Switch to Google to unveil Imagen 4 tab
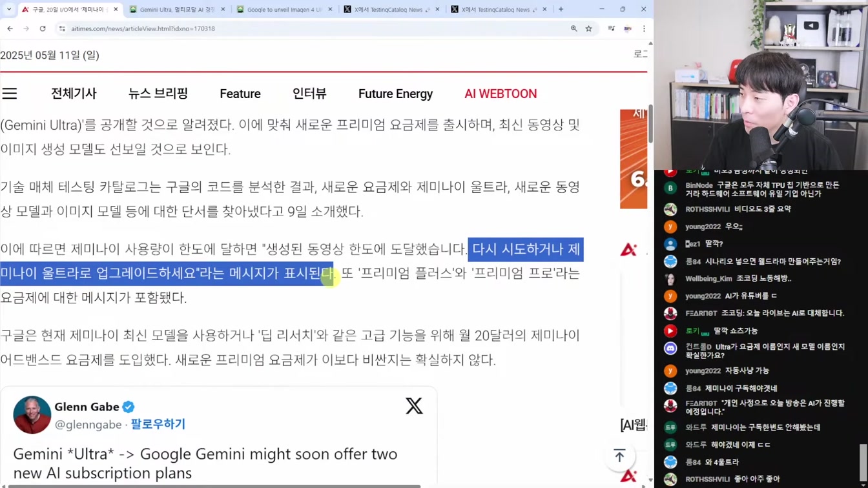This screenshot has width=868, height=488. click(284, 10)
